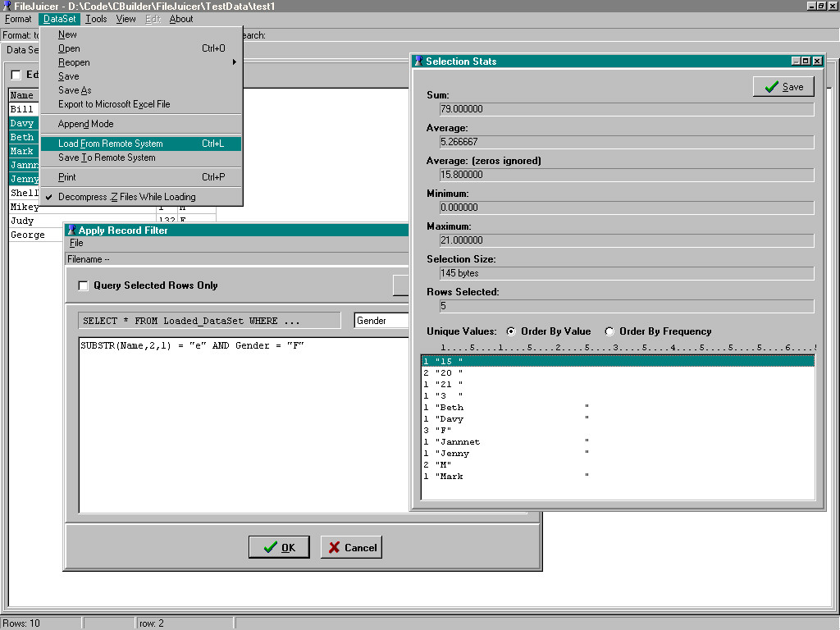Image resolution: width=840 pixels, height=630 pixels.
Task: Click Save button in Selection Stats
Action: [783, 87]
